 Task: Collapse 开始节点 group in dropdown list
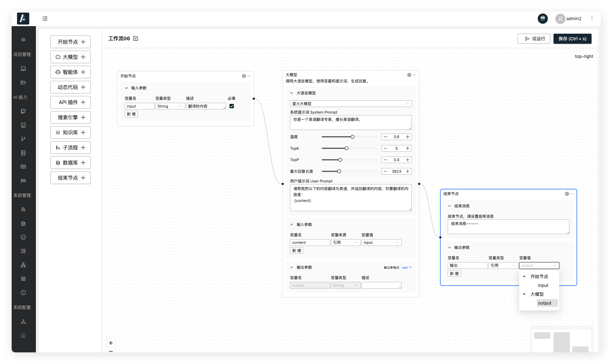coord(524,277)
